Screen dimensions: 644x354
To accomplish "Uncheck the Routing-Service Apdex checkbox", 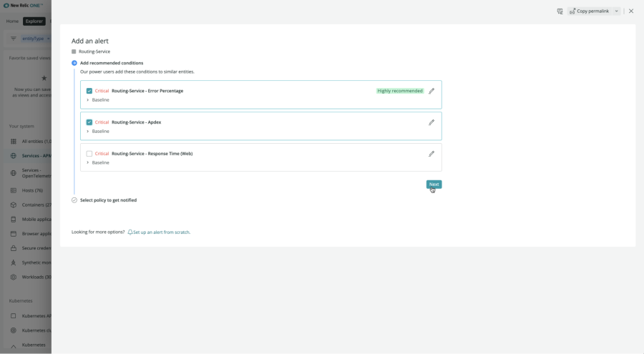I will (x=89, y=122).
